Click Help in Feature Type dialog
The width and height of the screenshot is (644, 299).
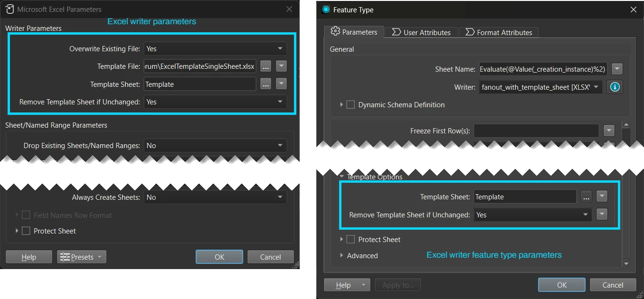tap(342, 285)
